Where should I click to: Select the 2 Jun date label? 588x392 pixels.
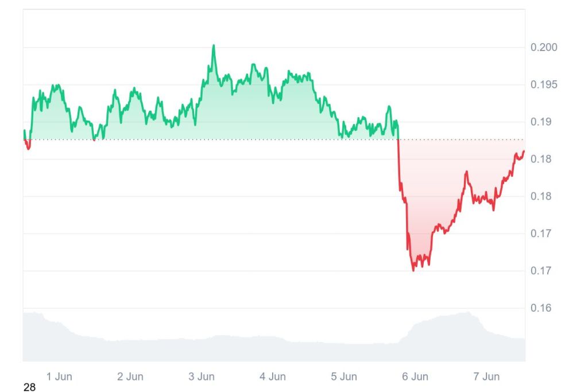[130, 377]
